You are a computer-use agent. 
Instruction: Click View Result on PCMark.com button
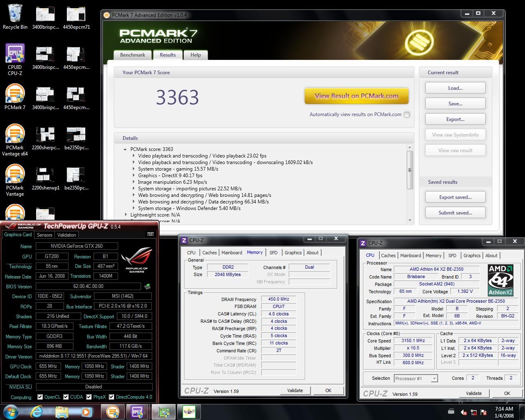[356, 96]
